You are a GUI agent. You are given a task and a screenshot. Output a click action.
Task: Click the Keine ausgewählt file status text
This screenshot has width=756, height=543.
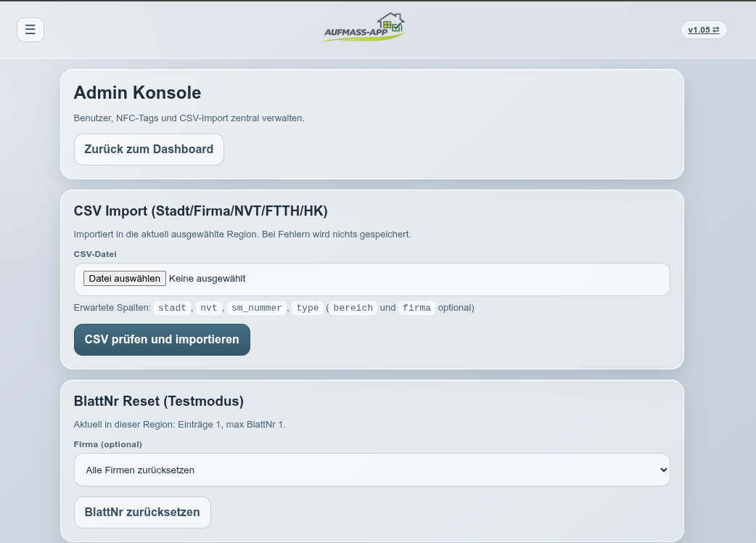(x=207, y=278)
